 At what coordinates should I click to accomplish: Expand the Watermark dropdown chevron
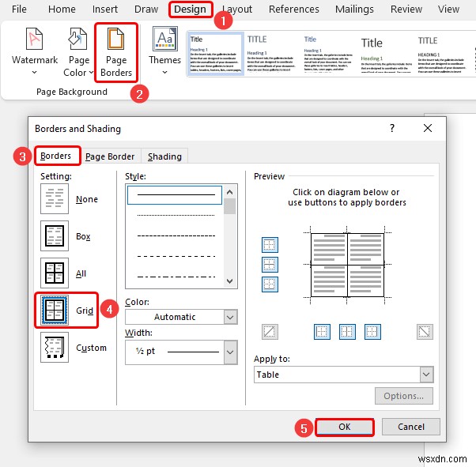[34, 72]
